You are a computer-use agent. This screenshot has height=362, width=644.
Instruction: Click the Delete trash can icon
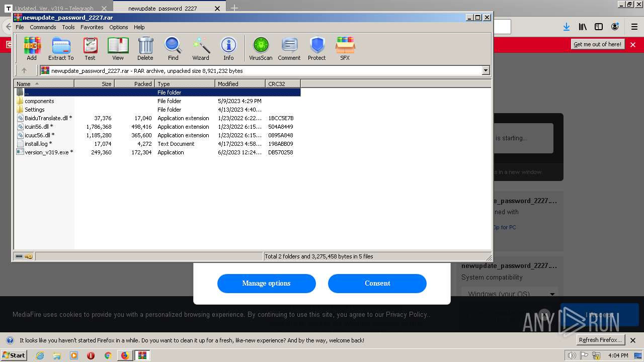point(145,48)
